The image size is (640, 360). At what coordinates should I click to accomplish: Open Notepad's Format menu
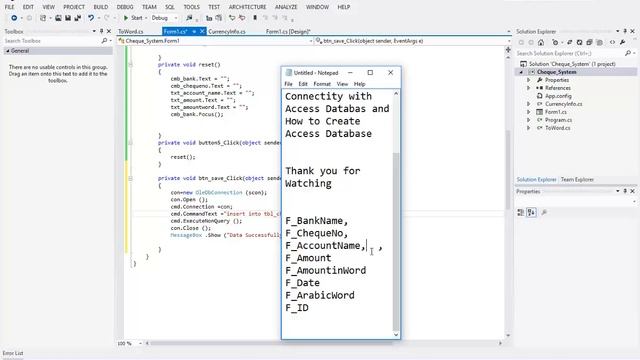[322, 84]
